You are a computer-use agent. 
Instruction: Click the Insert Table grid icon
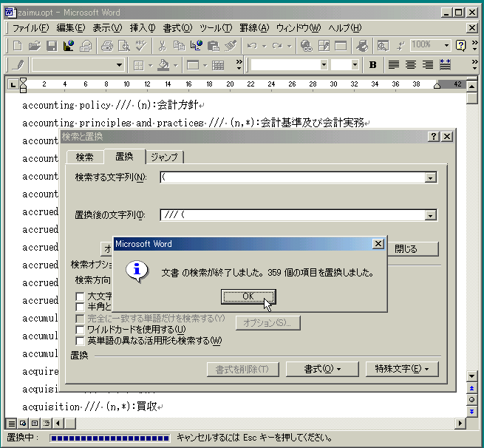(x=218, y=65)
